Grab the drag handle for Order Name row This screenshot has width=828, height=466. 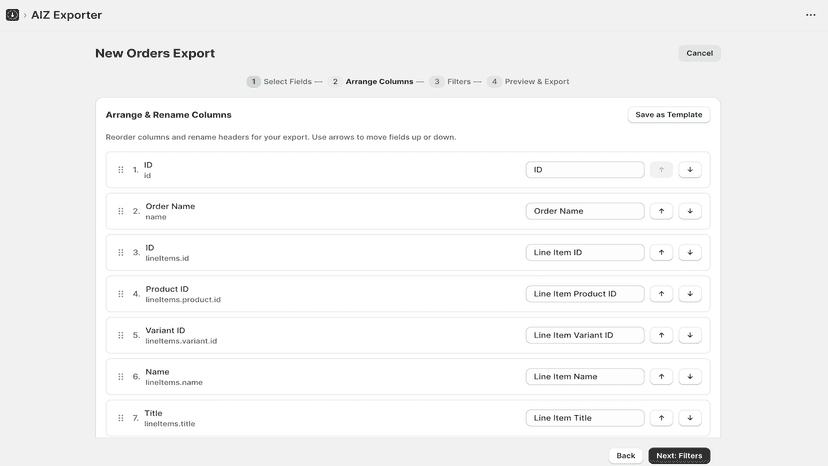[121, 211]
